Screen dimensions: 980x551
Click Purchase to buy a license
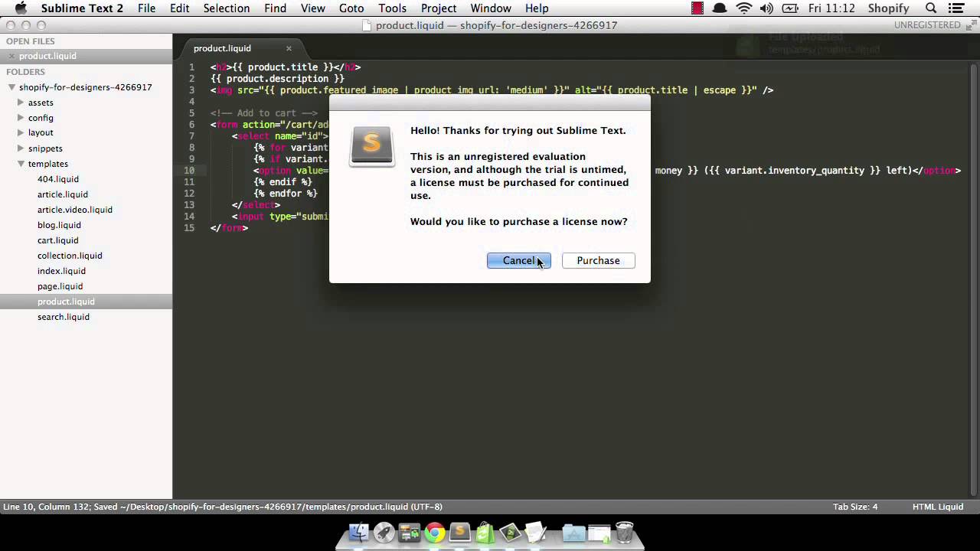(599, 261)
